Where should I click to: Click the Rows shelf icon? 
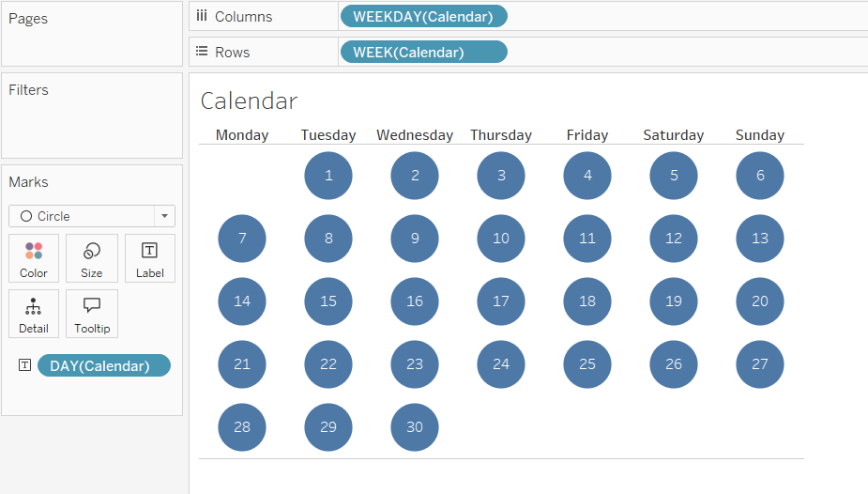pyautogui.click(x=202, y=52)
